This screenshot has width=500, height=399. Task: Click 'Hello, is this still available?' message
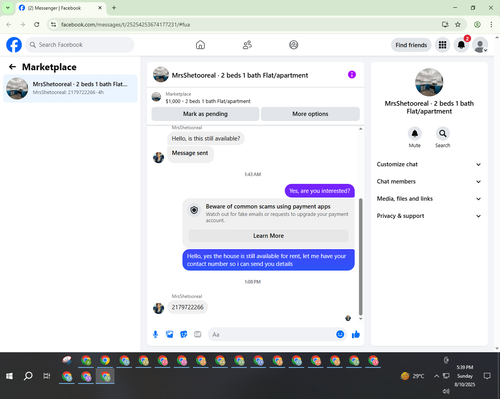[x=206, y=139]
